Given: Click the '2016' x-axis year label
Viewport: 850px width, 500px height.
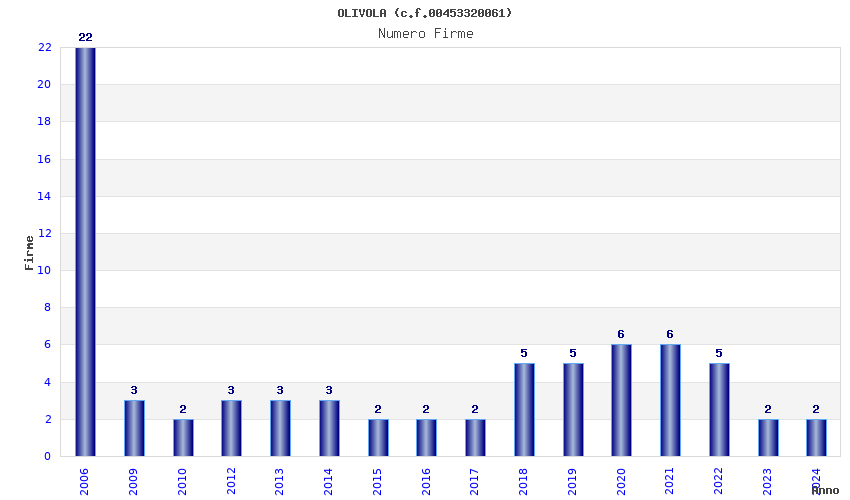Looking at the screenshot, I should coord(426,482).
